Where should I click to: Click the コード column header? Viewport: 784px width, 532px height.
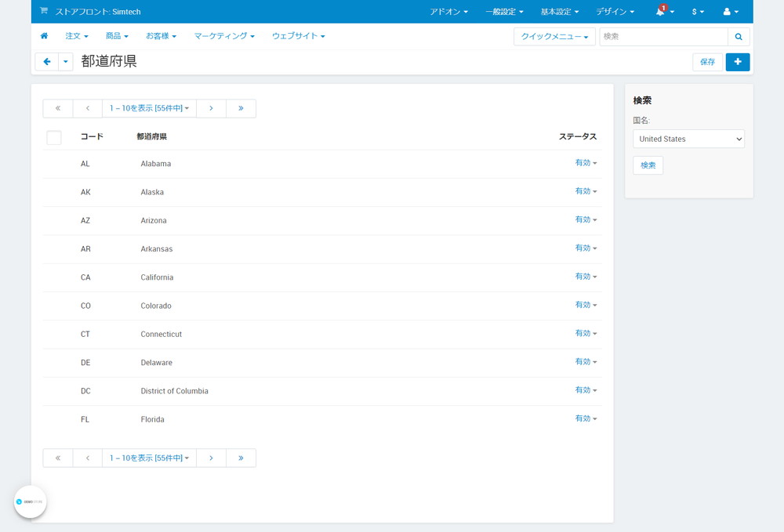pyautogui.click(x=92, y=137)
